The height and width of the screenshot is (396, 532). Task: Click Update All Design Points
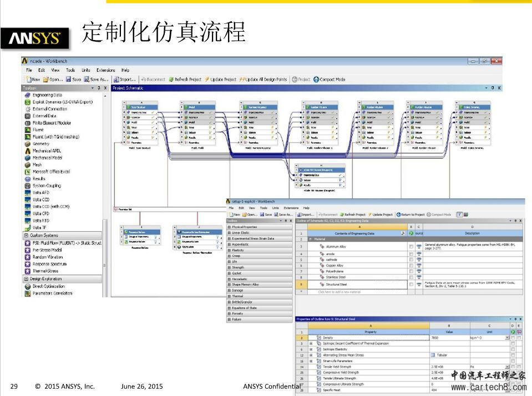point(264,79)
